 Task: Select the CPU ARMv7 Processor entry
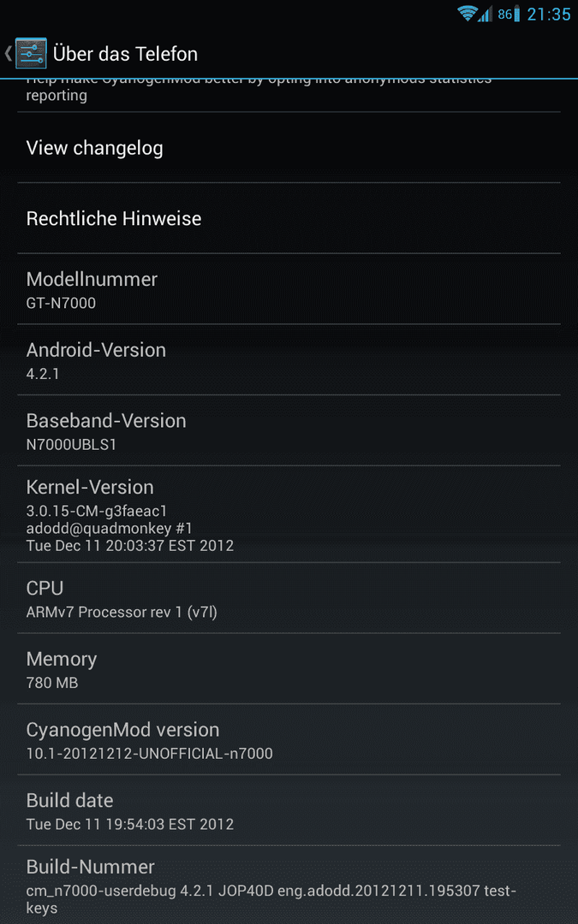[289, 597]
